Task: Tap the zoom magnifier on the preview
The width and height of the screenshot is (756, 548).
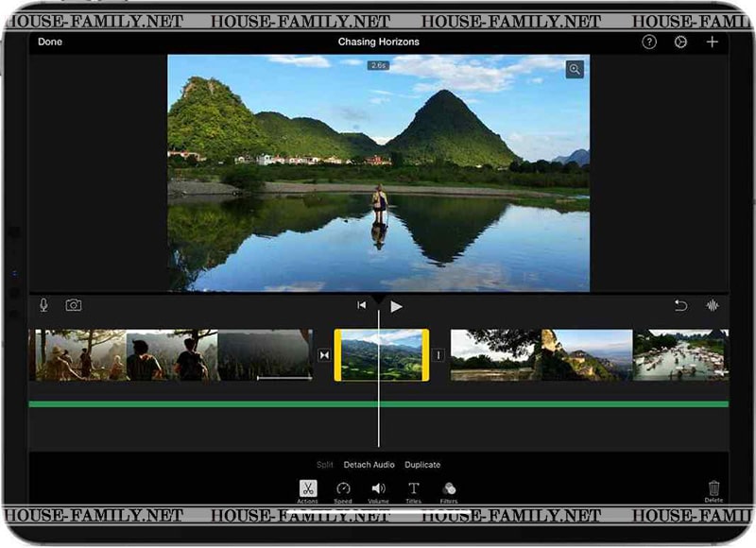Action: coord(575,69)
